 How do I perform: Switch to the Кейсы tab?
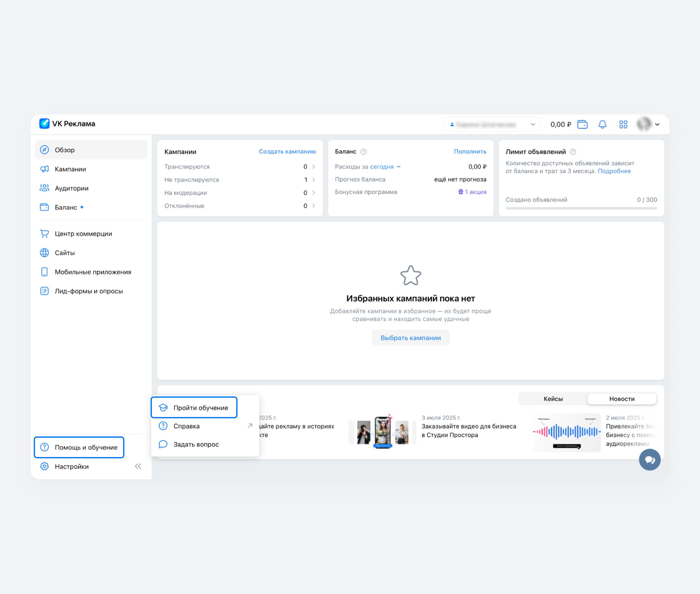553,399
